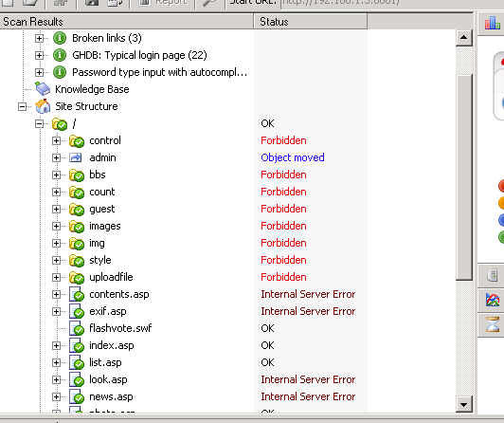Screen dimensions: 504x423
Task: Click the info icon beside Password type input
Action: tap(60, 72)
